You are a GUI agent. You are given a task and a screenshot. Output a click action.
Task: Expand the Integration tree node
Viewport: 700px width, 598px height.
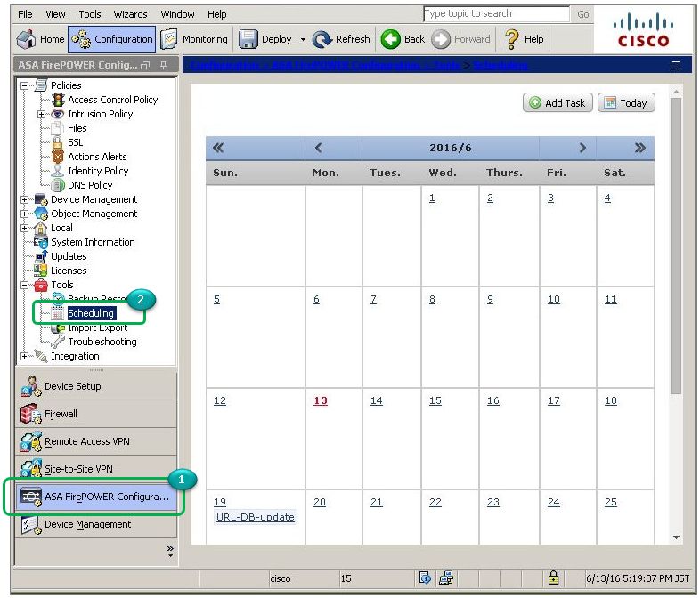(x=25, y=356)
